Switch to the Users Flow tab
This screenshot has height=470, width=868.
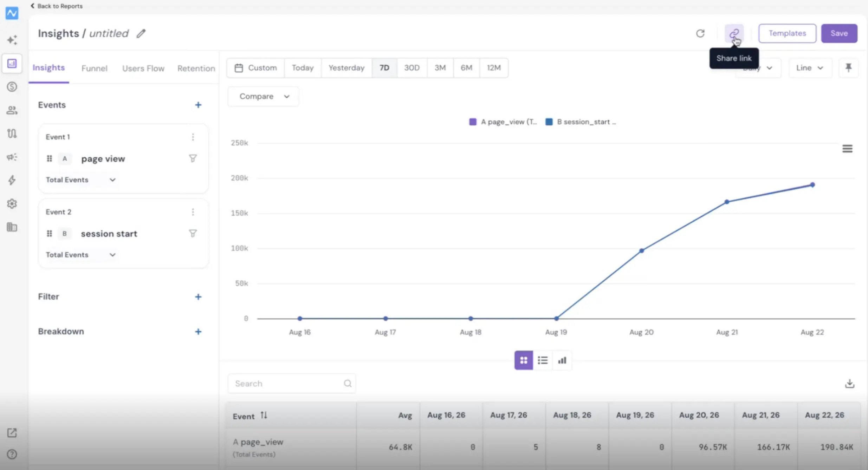(143, 68)
